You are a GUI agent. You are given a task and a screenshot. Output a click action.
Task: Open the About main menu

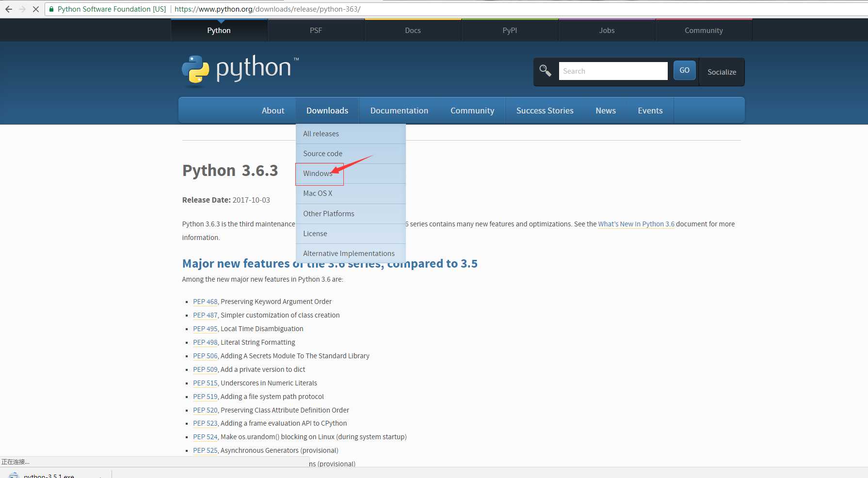pyautogui.click(x=273, y=111)
